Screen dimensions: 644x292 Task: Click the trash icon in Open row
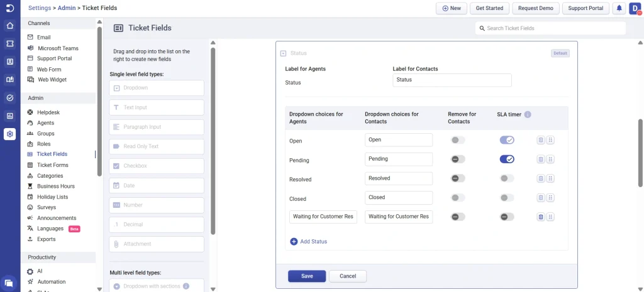click(541, 140)
